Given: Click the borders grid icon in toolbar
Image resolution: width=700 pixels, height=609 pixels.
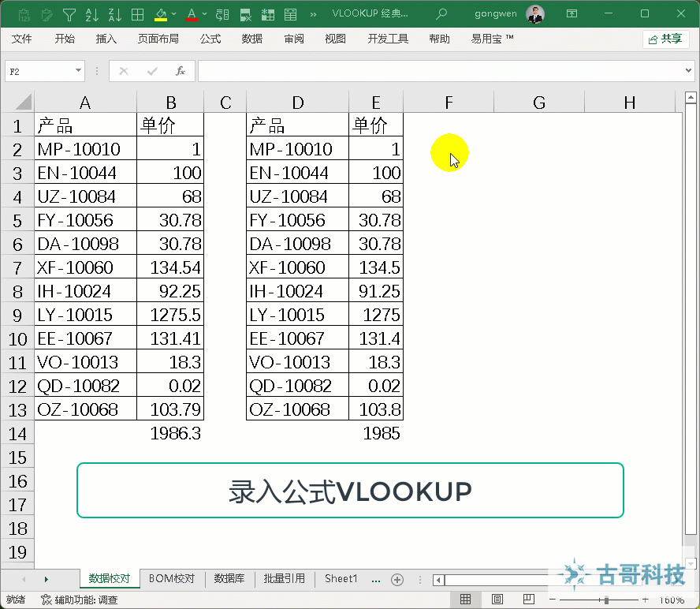Looking at the screenshot, I should (x=137, y=14).
